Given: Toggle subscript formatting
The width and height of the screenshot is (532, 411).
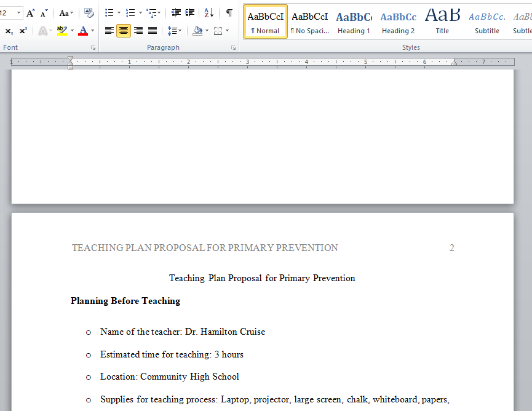Looking at the screenshot, I should tap(9, 31).
